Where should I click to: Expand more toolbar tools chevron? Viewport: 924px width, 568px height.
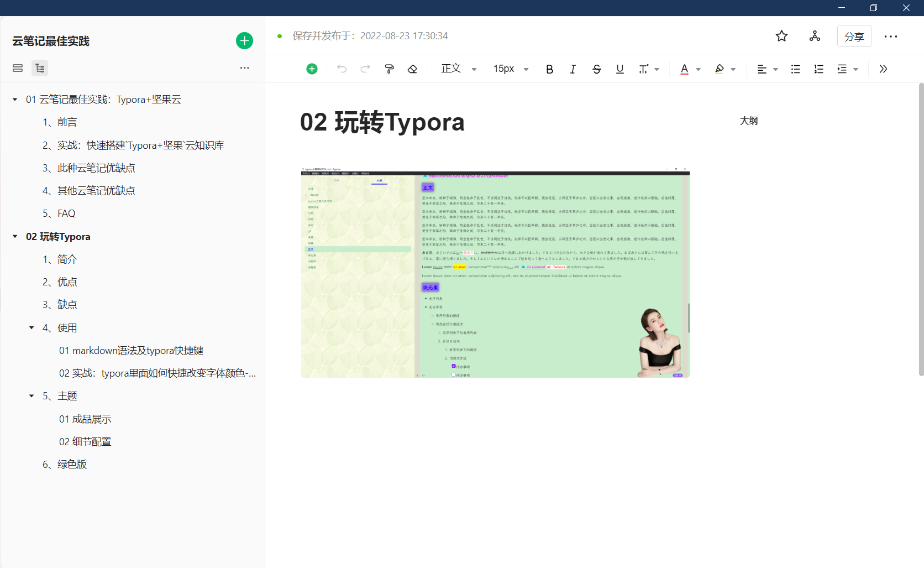pyautogui.click(x=883, y=69)
